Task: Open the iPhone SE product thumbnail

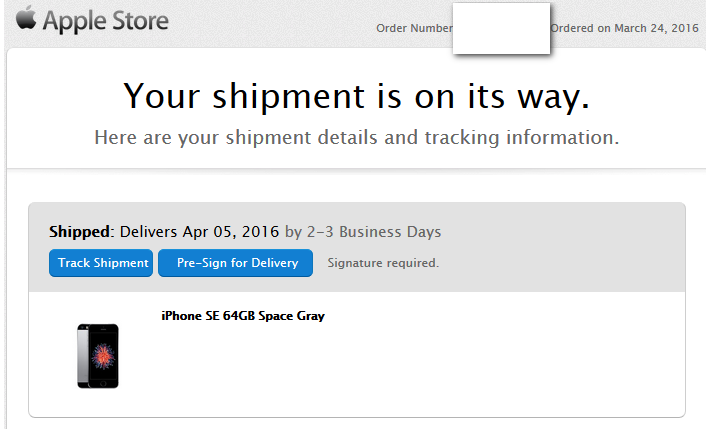Action: pyautogui.click(x=98, y=355)
